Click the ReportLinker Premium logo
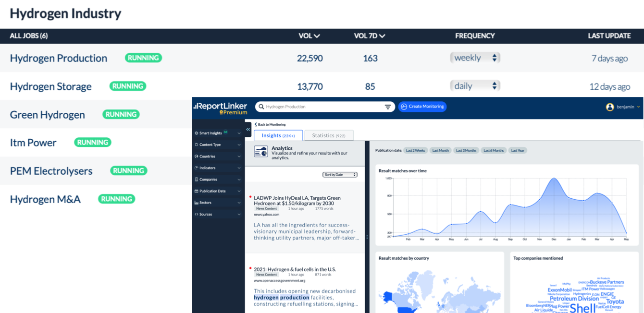This screenshot has width=644, height=313. tap(220, 108)
